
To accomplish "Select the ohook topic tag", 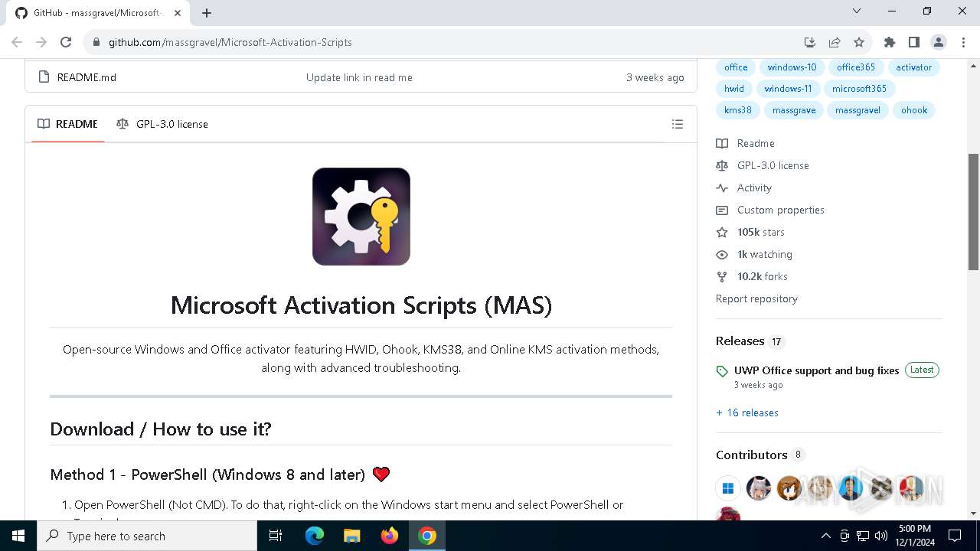I will pos(914,110).
